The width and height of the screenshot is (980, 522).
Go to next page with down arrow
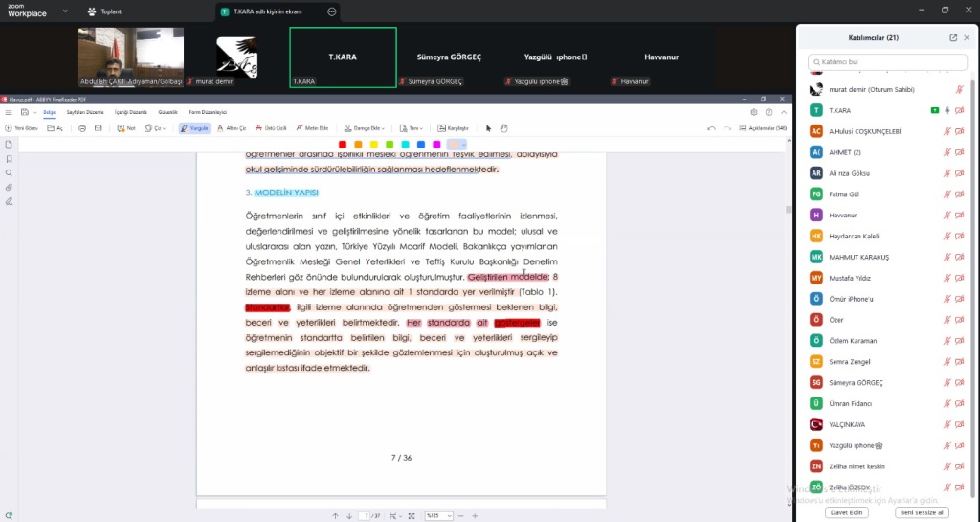349,516
